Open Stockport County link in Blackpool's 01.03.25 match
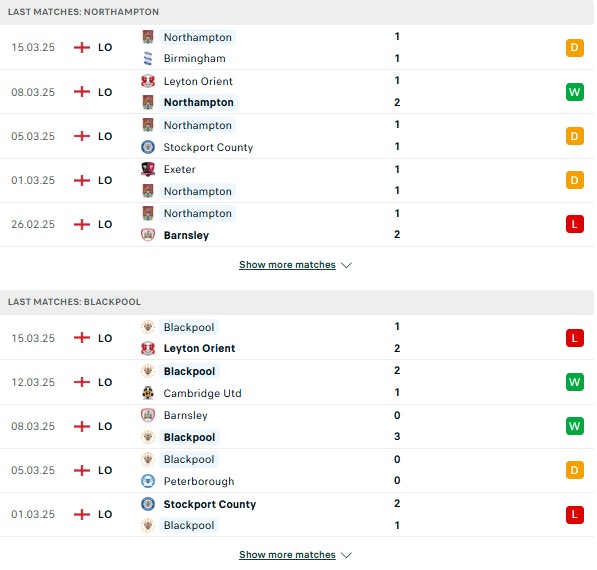 point(210,504)
